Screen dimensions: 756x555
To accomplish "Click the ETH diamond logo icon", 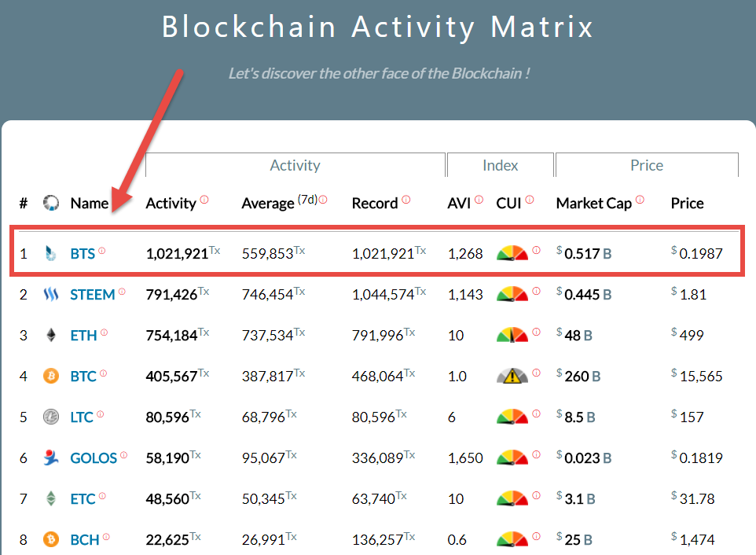I will click(50, 335).
